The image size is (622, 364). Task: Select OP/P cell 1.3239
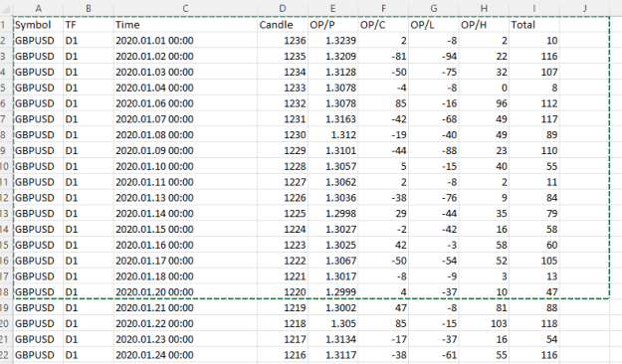coord(332,41)
